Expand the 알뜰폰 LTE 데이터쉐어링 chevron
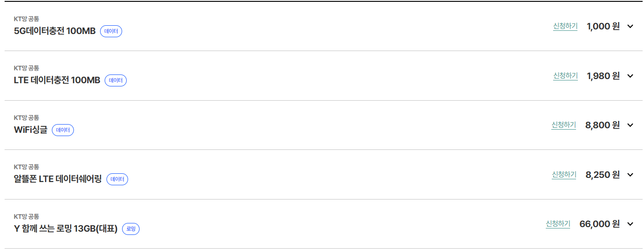This screenshot has width=644, height=251. click(630, 175)
